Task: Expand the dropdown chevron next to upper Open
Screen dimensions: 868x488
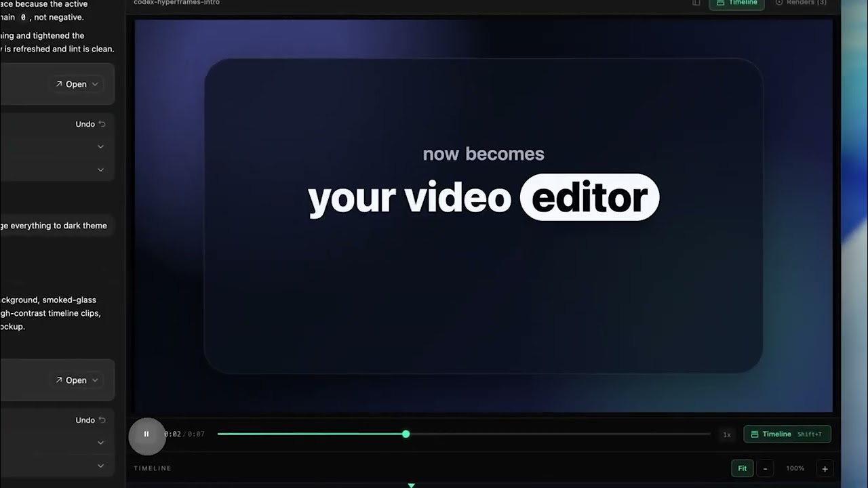Action: coord(95,84)
